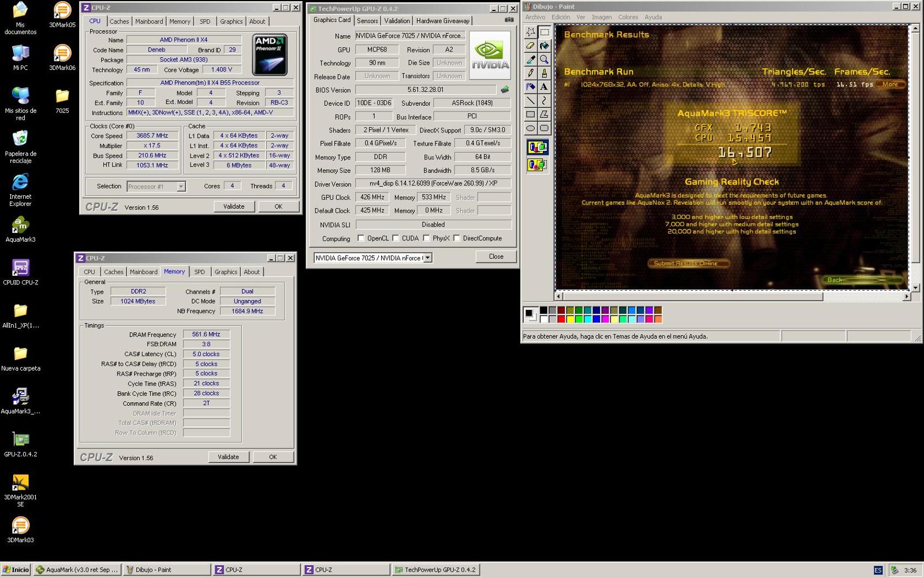The height and width of the screenshot is (578, 924).
Task: Select the GPU-Z.0.4.2 desktop file
Action: (20, 444)
